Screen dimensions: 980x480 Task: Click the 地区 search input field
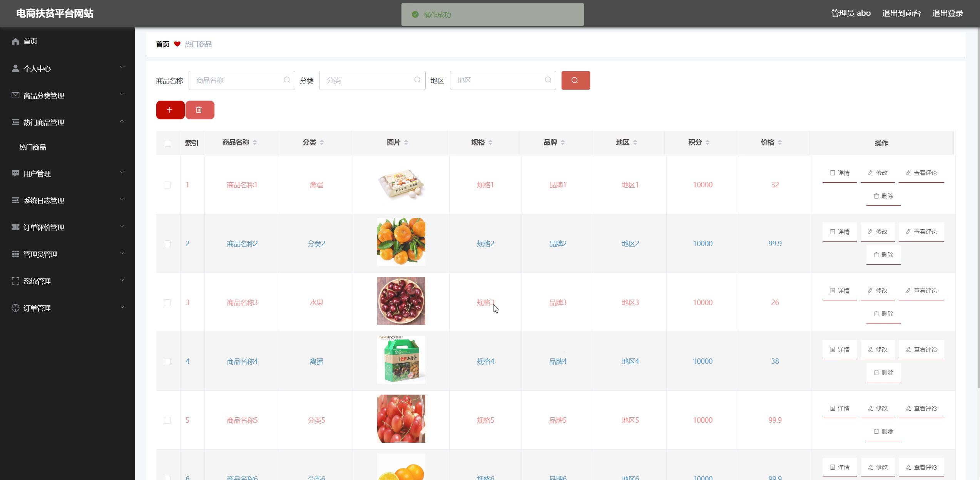503,80
